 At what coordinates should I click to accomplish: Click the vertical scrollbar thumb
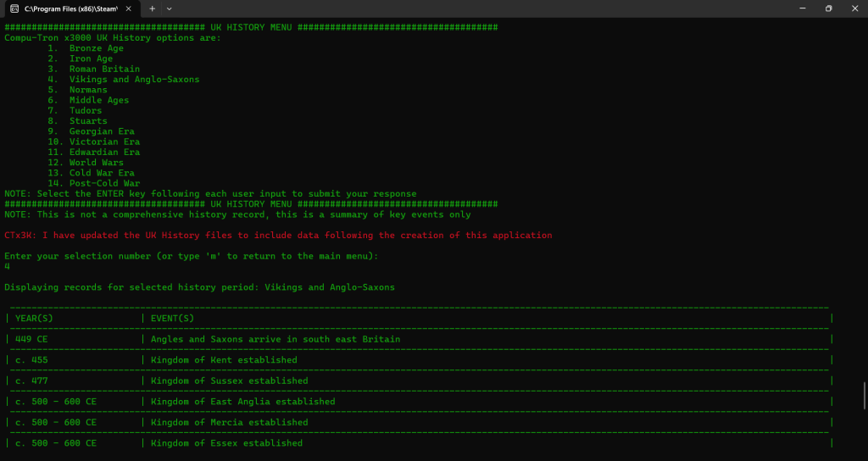[864, 396]
